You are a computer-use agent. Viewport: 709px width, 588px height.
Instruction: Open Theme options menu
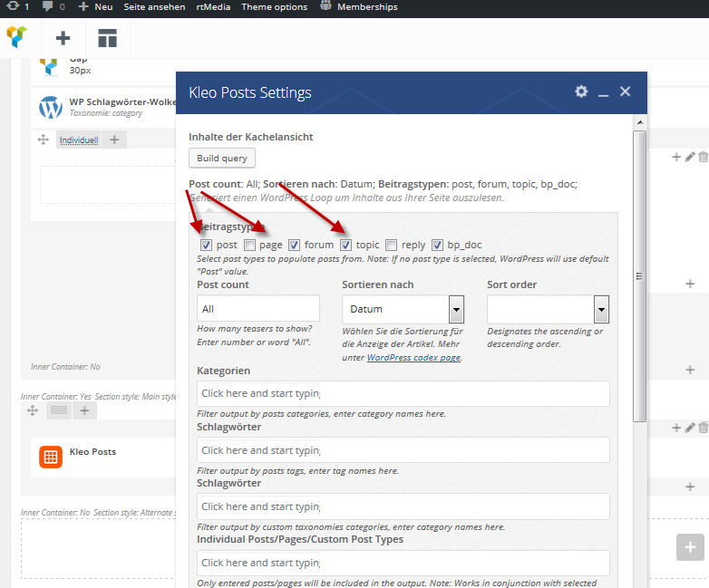click(274, 6)
